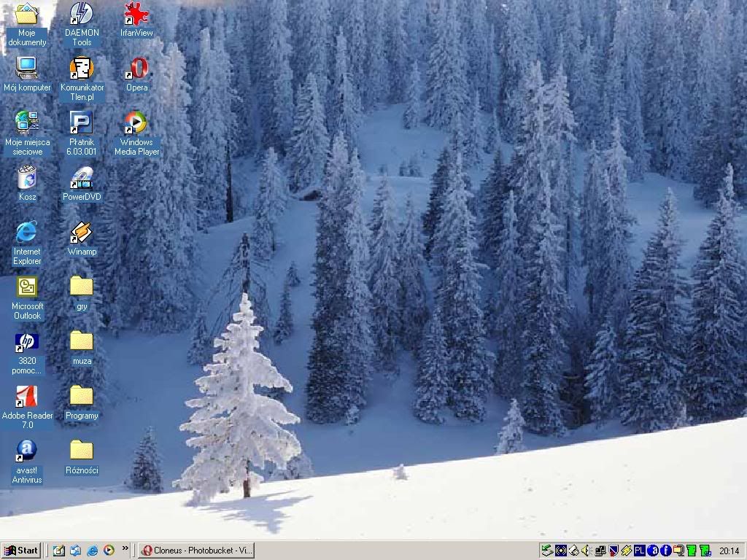Switch to Cloneus - Photobucket taskbar window
747x560 pixels.
[x=196, y=551]
